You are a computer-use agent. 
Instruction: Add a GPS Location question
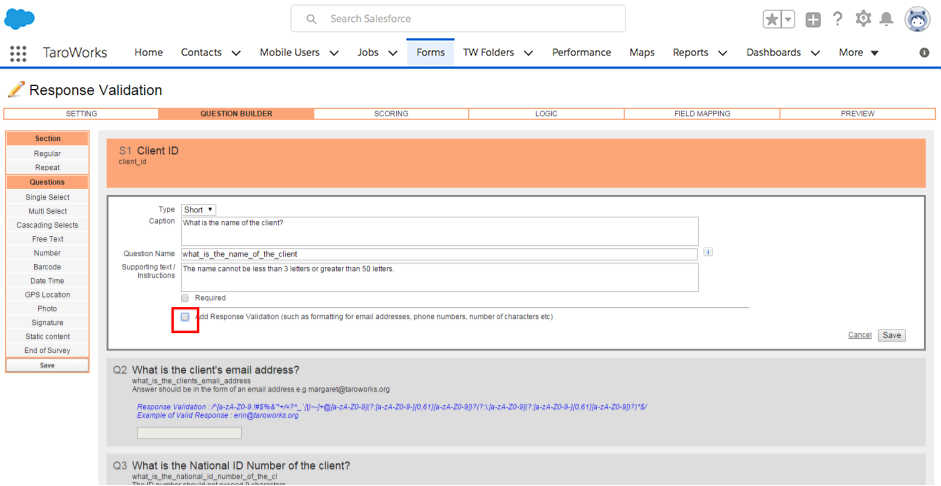click(47, 295)
